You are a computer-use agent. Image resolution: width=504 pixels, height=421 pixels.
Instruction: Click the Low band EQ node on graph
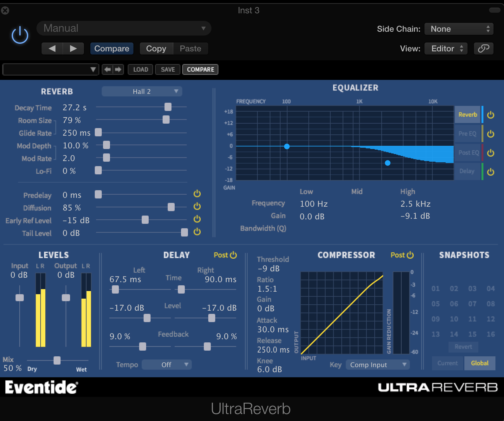pos(287,146)
